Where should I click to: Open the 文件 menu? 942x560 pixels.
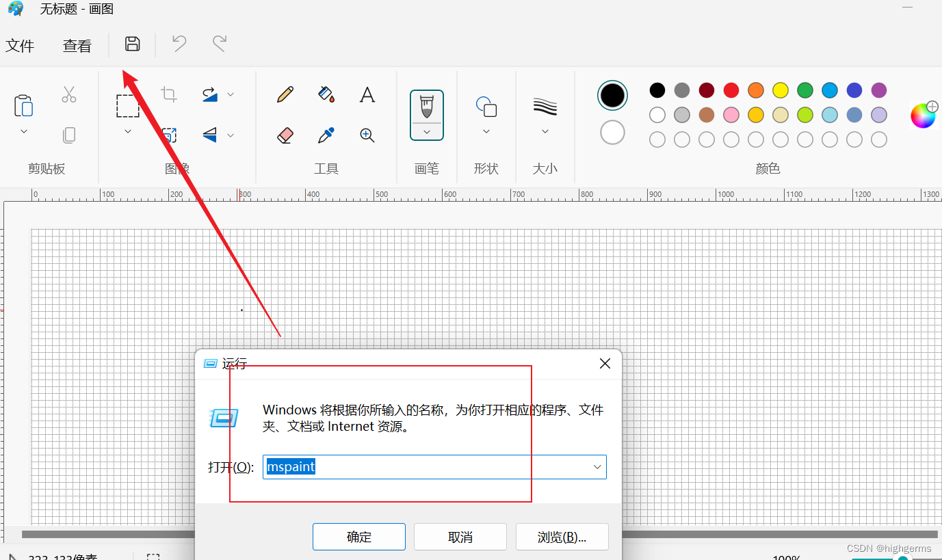tap(20, 46)
